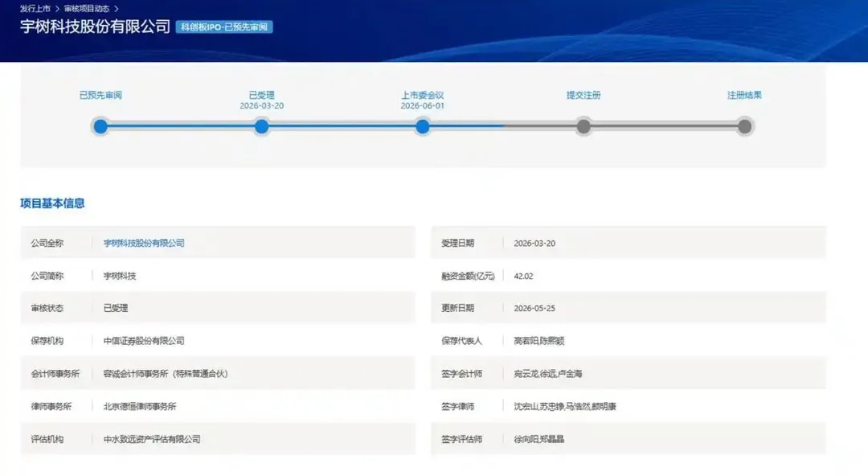Screen dimensions: 868x476
Task: Click the 已受理 stage dot on the timeline
Action: click(x=262, y=126)
